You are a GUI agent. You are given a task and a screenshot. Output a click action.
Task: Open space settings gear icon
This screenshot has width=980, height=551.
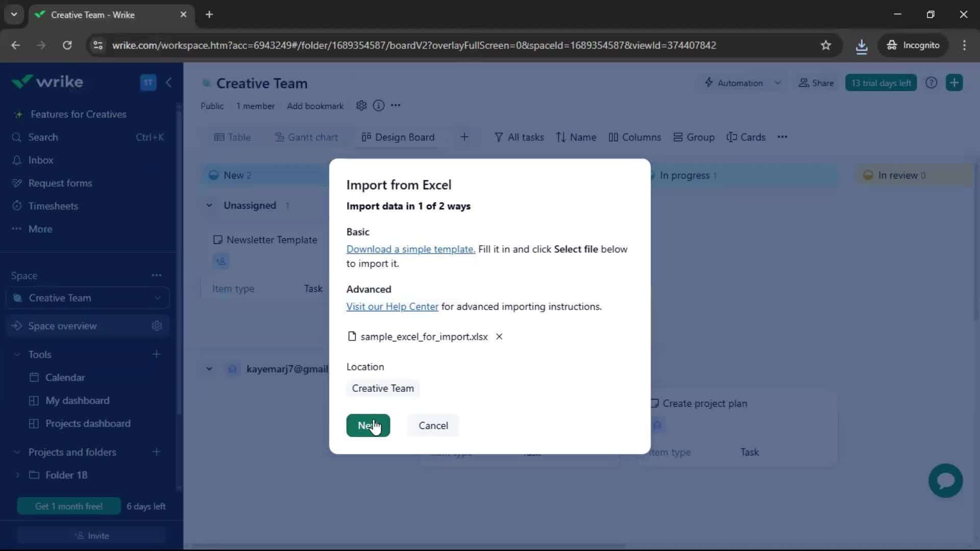[361, 106]
